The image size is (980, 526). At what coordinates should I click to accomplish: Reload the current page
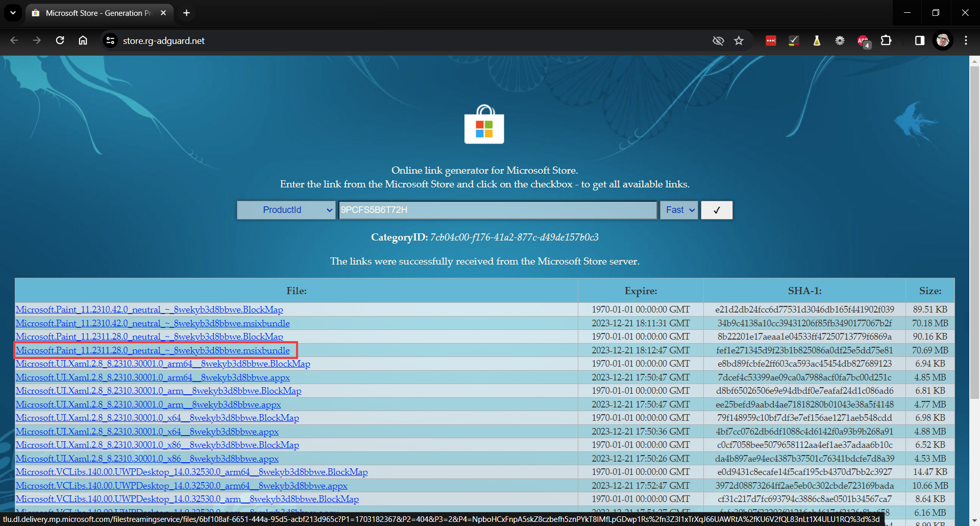60,40
